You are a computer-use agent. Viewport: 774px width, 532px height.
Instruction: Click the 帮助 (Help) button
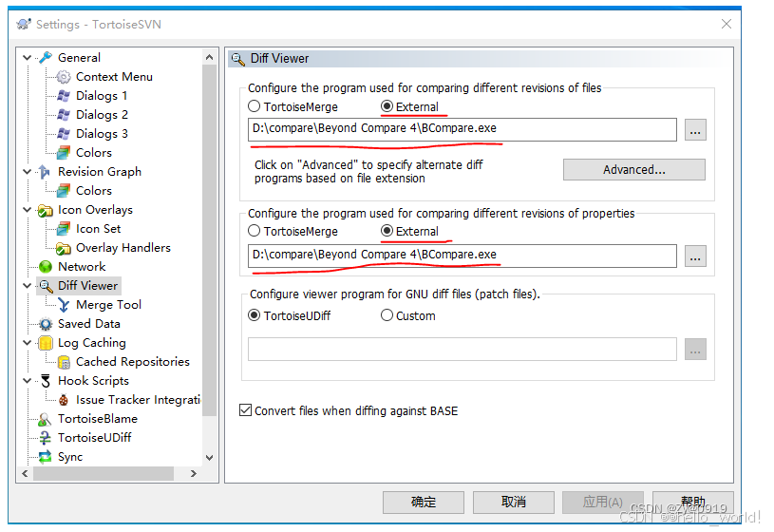[693, 503]
